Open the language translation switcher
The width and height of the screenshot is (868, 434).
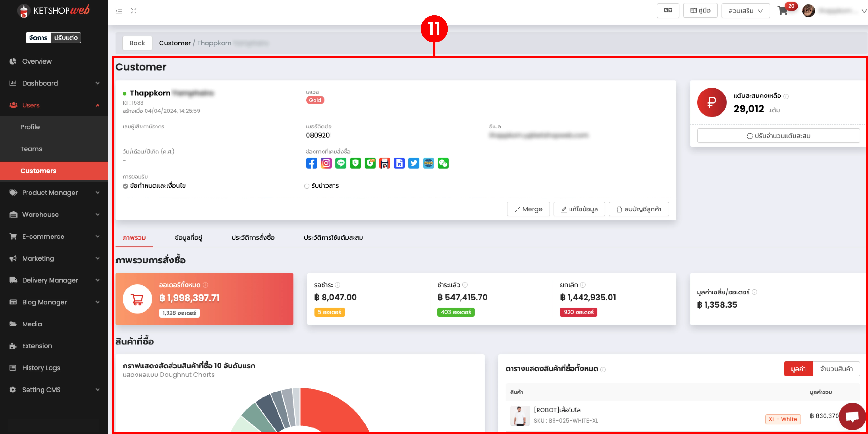point(668,11)
